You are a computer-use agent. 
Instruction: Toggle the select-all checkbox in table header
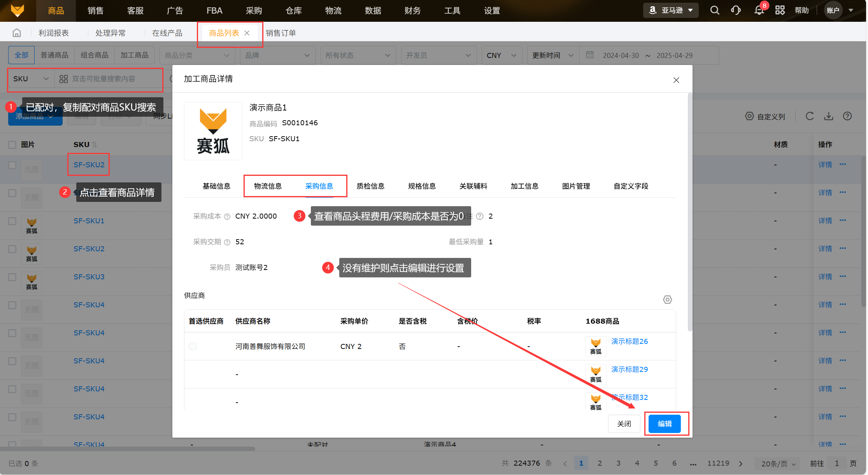(12, 145)
